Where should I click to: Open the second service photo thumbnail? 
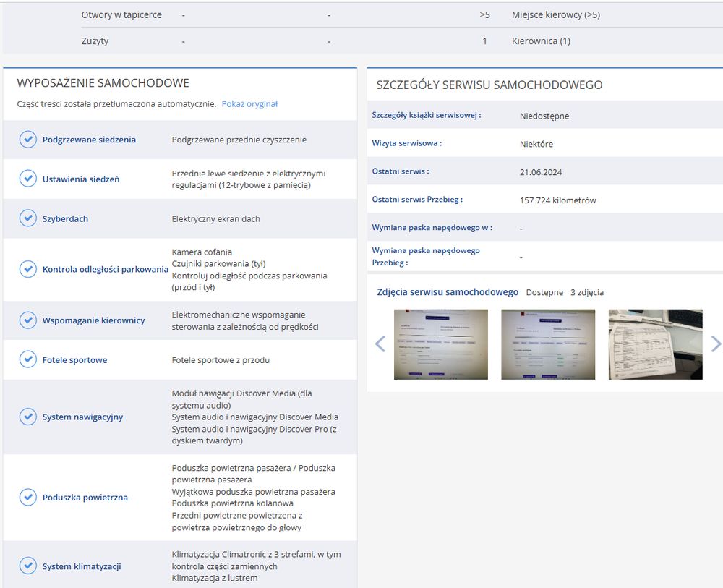(x=548, y=344)
